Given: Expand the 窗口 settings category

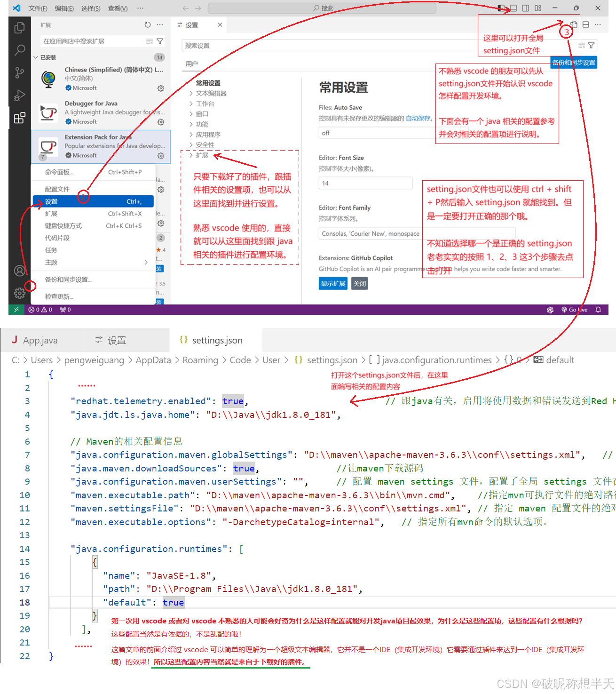Looking at the screenshot, I should 198,114.
